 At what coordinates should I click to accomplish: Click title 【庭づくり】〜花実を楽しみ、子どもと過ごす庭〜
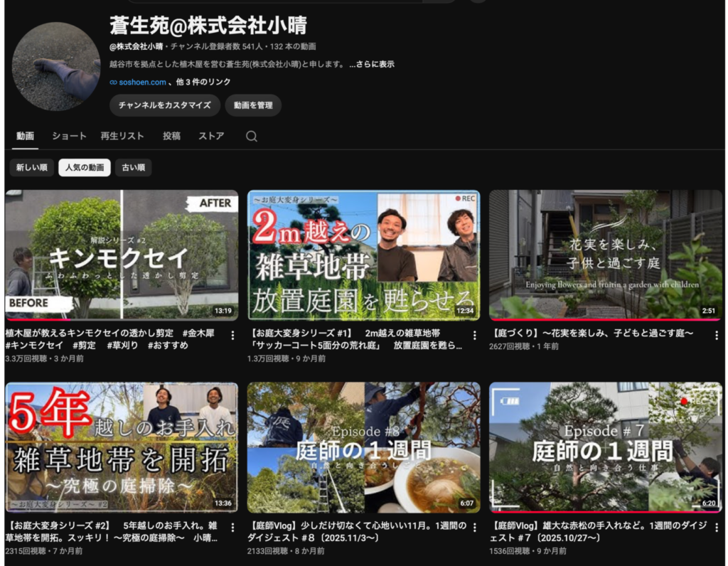592,333
